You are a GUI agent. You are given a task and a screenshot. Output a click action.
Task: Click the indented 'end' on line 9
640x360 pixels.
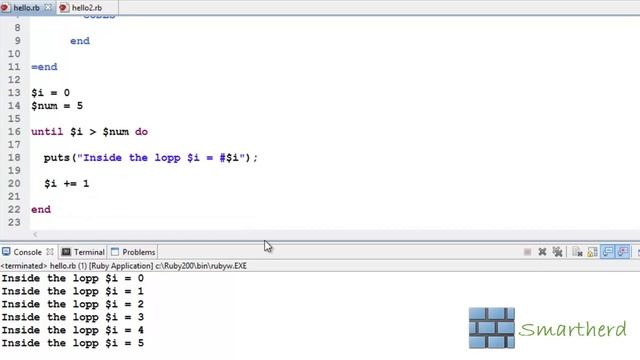[x=80, y=41]
